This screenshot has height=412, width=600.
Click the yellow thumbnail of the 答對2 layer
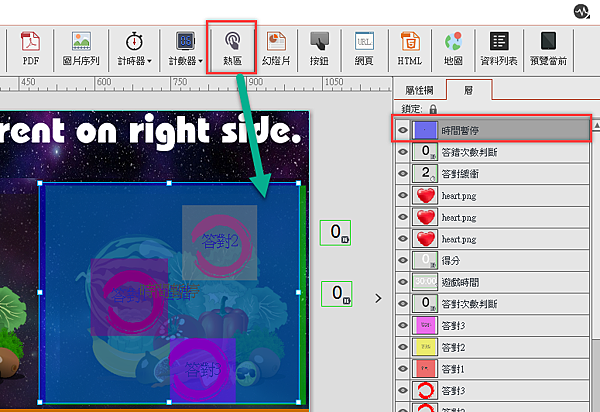point(425,347)
